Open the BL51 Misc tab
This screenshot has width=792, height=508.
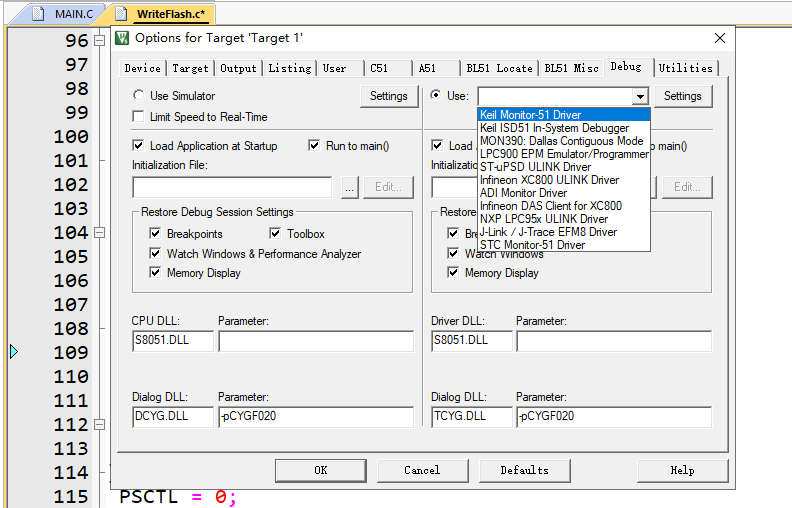[x=571, y=68]
